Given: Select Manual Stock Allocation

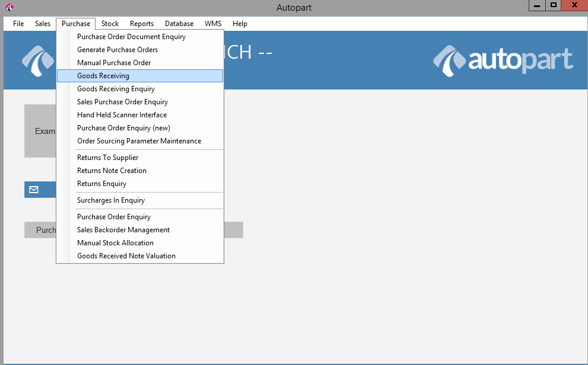Looking at the screenshot, I should (140, 243).
